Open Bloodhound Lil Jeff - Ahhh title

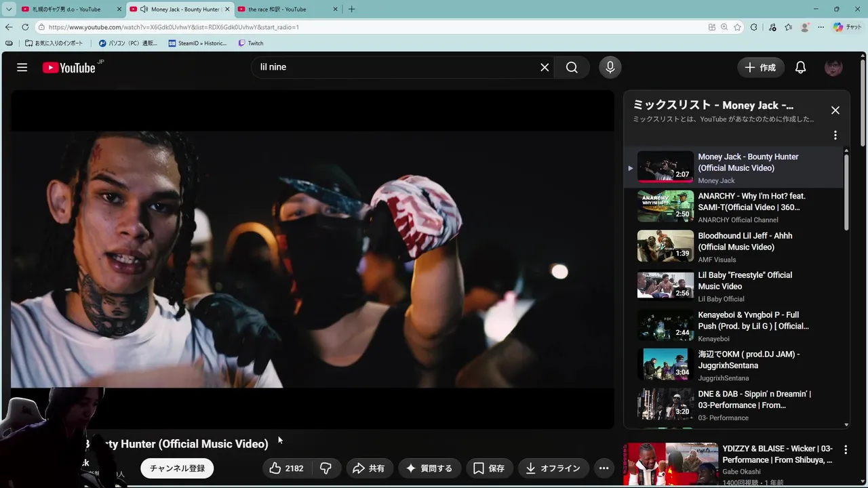click(745, 241)
